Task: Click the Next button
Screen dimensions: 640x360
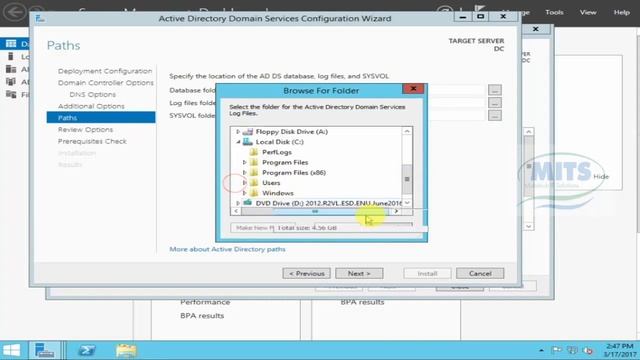Action: (359, 273)
